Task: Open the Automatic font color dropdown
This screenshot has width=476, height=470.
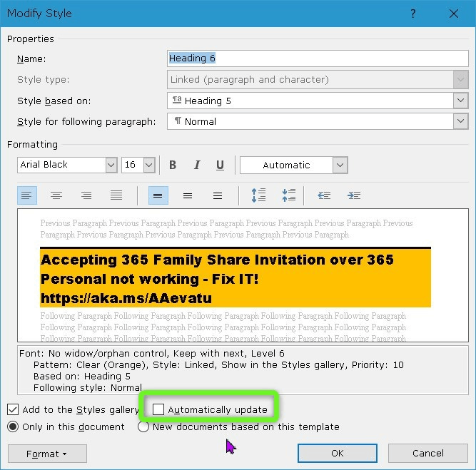Action: tap(340, 165)
